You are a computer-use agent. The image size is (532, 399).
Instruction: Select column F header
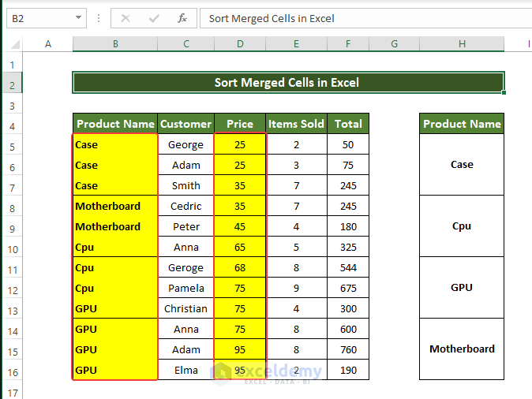[x=348, y=44]
